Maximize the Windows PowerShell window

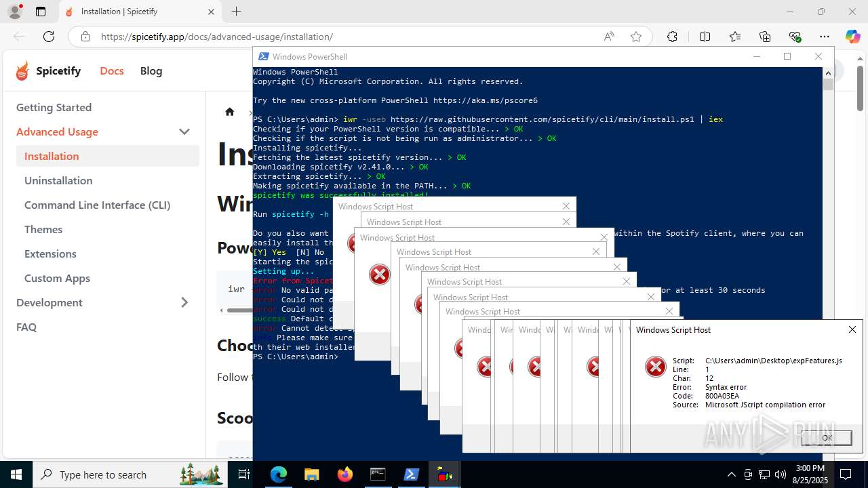click(x=787, y=56)
